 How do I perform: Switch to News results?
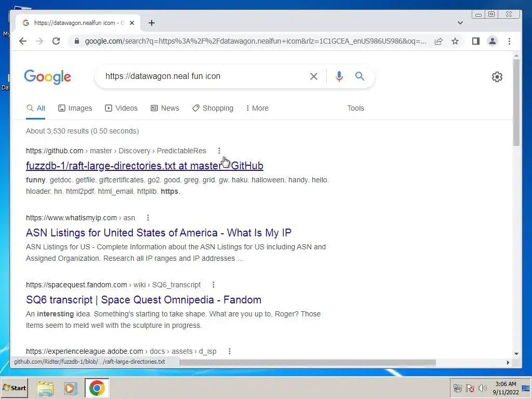click(x=165, y=108)
